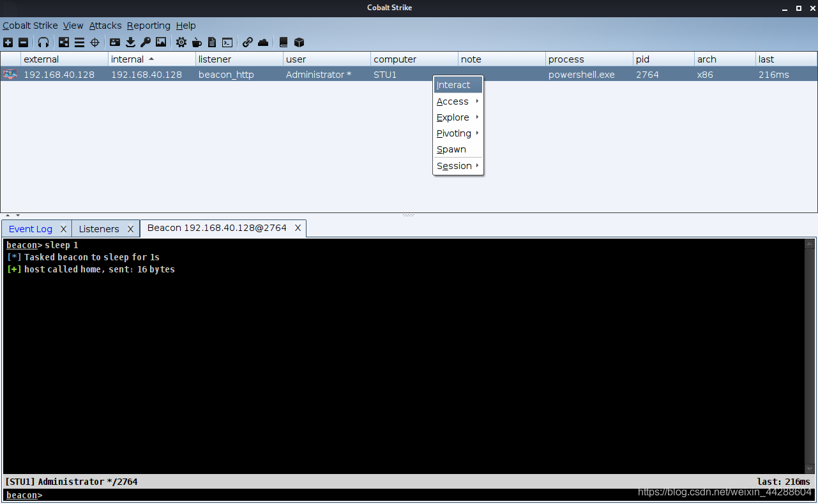Click the beacon console scroll up arrow
This screenshot has width=818, height=504.
[x=810, y=244]
